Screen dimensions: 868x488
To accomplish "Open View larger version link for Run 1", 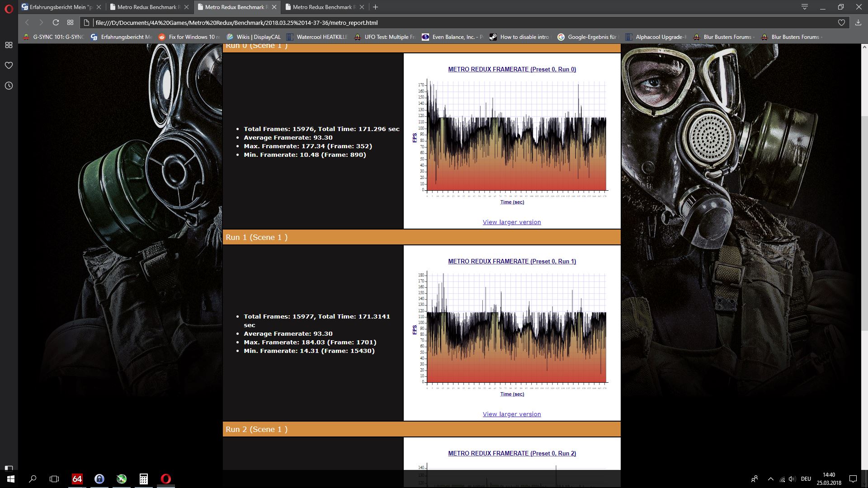I will click(x=511, y=414).
